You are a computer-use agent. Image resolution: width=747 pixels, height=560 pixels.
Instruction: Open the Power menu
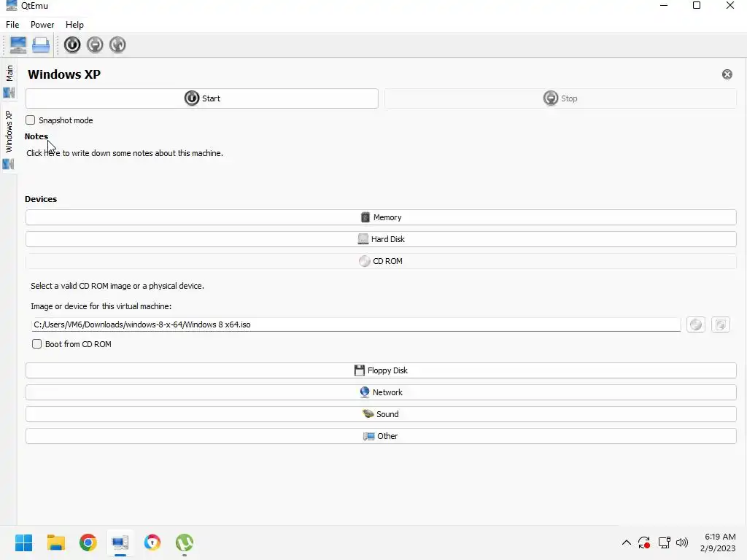(42, 25)
